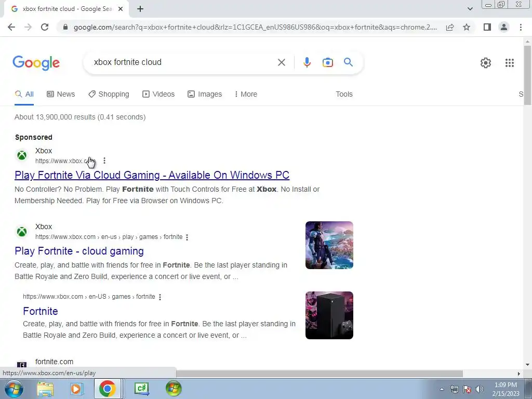This screenshot has height=399, width=532.
Task: Click the fortnite.com result site name
Action: tap(54, 362)
